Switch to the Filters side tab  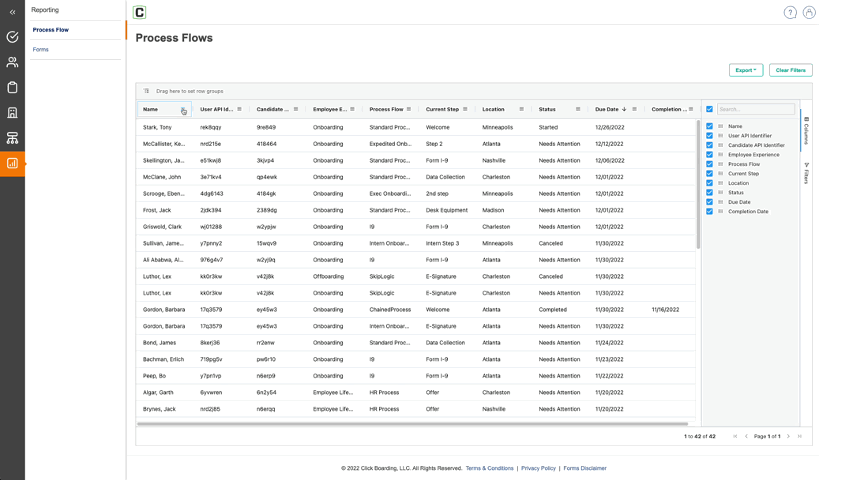pos(806,174)
